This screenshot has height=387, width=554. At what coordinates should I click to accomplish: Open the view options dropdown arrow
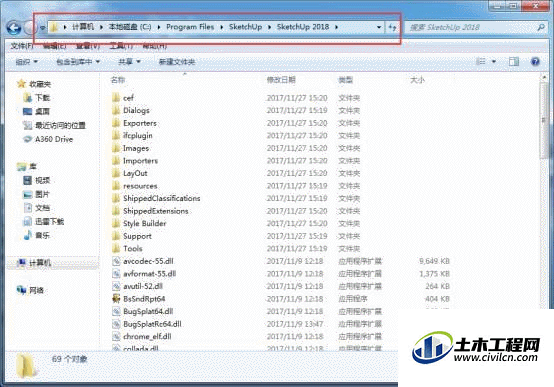(x=494, y=62)
